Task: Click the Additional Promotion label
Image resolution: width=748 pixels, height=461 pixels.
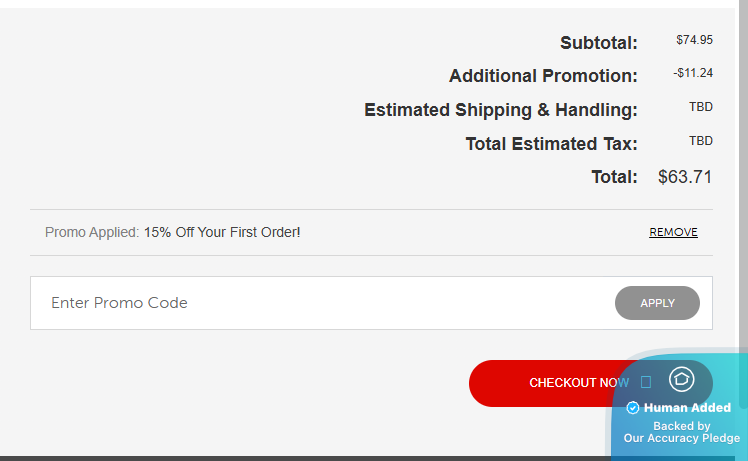Action: coord(543,76)
